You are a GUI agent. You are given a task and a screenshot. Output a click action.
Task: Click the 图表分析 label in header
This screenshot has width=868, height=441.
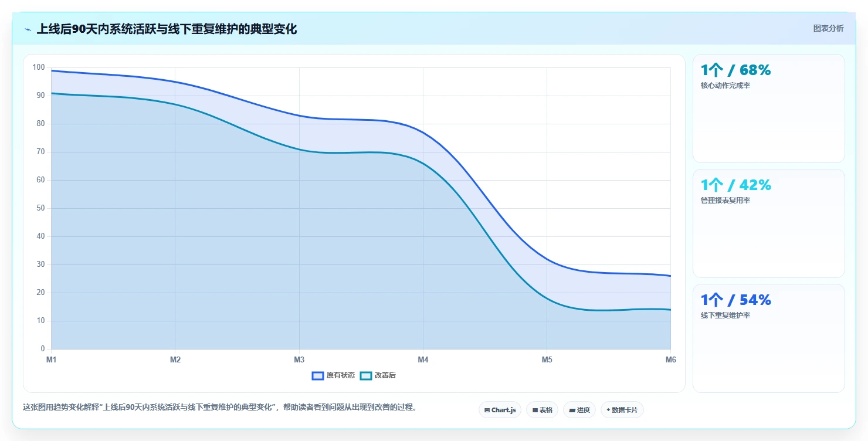[828, 28]
